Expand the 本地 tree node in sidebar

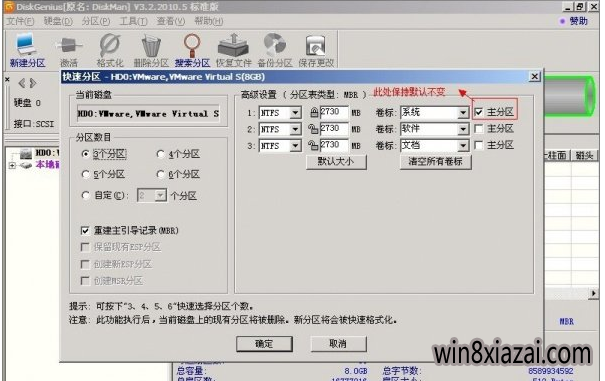click(x=12, y=165)
